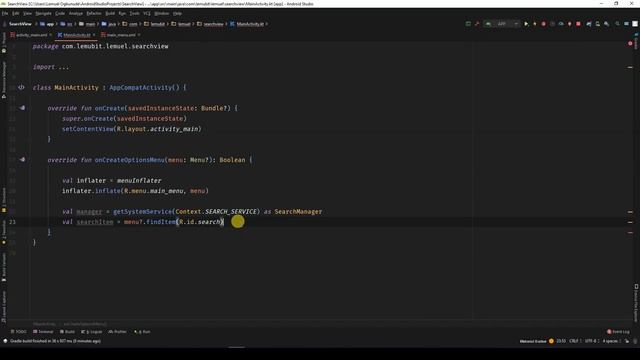Click the red error indicator atop editor scrollbar
This screenshot has width=640, height=360.
click(x=630, y=43)
